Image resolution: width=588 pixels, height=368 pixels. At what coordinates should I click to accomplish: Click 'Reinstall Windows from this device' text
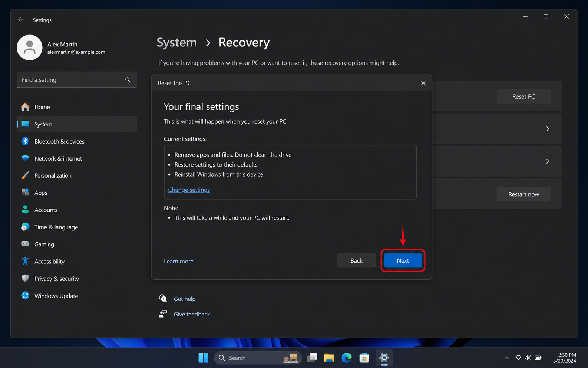pyautogui.click(x=219, y=174)
